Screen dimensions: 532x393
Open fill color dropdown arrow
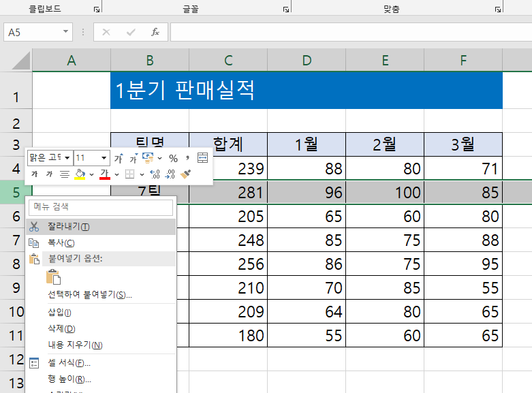pos(91,174)
